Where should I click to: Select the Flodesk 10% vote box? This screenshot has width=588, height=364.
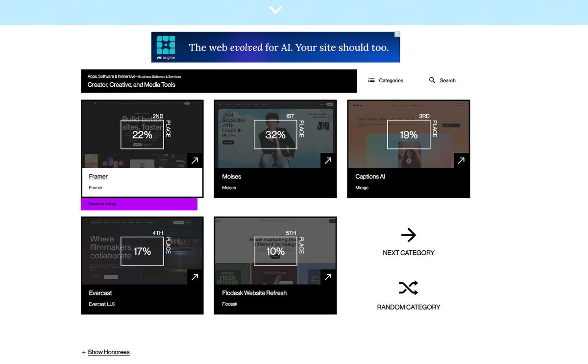click(x=275, y=251)
